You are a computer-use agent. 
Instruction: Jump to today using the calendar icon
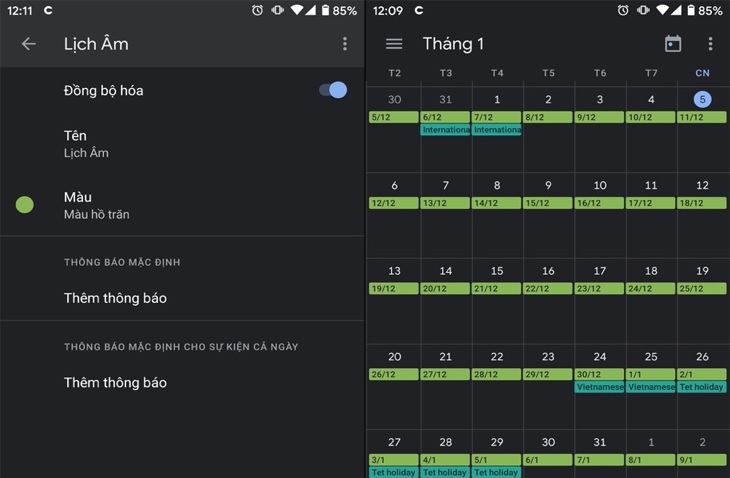[x=673, y=44]
